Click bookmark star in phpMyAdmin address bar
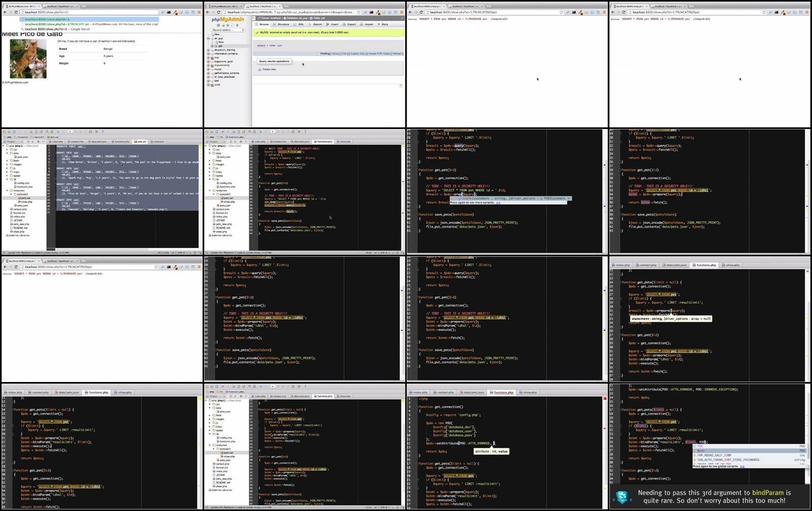 pyautogui.click(x=359, y=12)
